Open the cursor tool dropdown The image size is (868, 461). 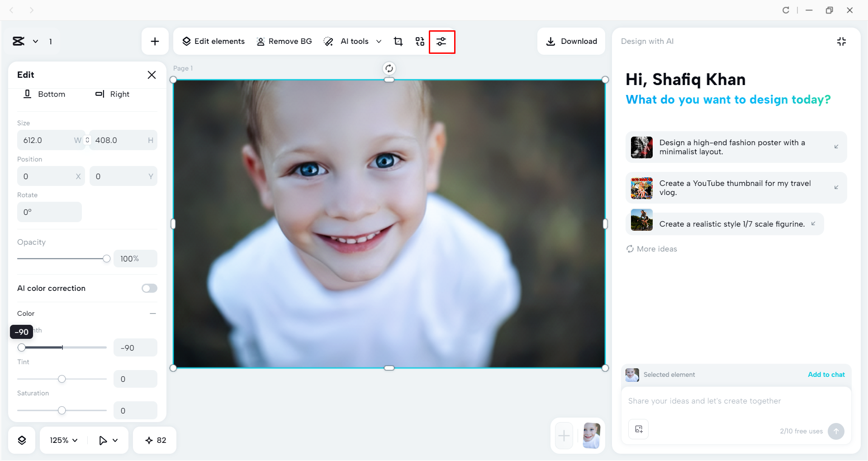click(108, 439)
